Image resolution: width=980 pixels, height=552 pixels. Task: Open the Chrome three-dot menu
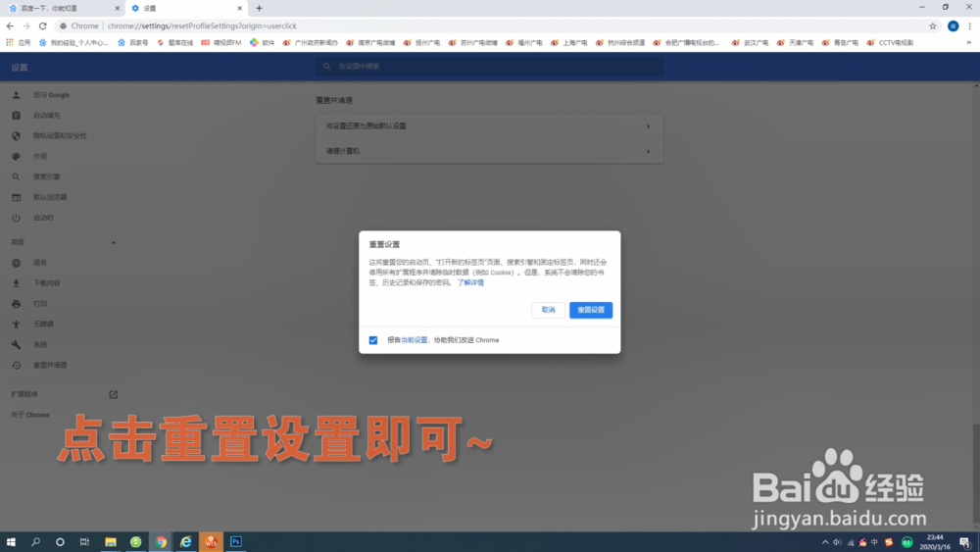click(x=969, y=26)
